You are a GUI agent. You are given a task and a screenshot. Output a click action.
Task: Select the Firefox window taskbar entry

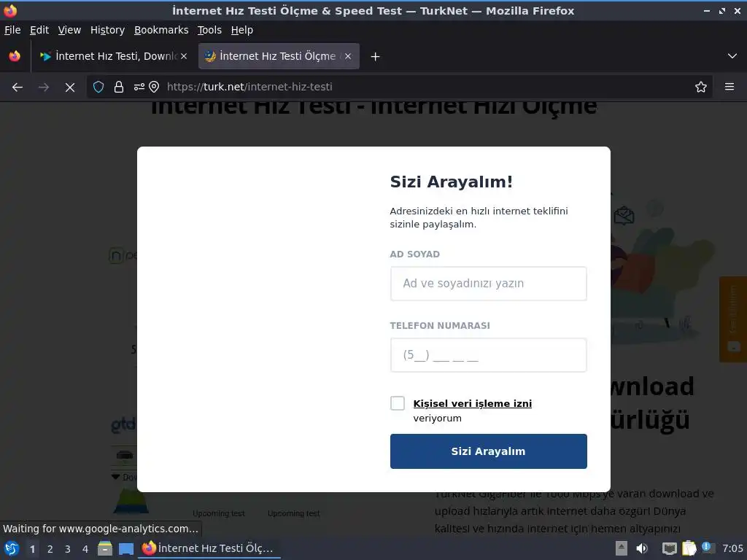pyautogui.click(x=209, y=548)
